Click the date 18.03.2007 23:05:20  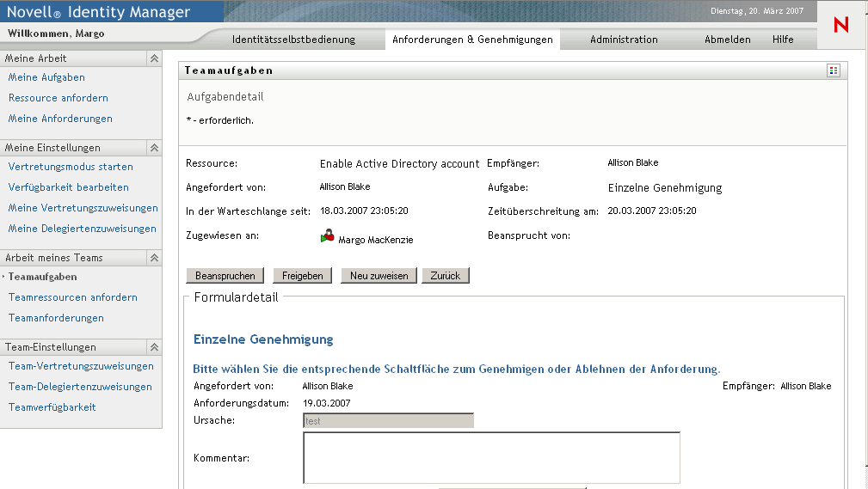364,211
